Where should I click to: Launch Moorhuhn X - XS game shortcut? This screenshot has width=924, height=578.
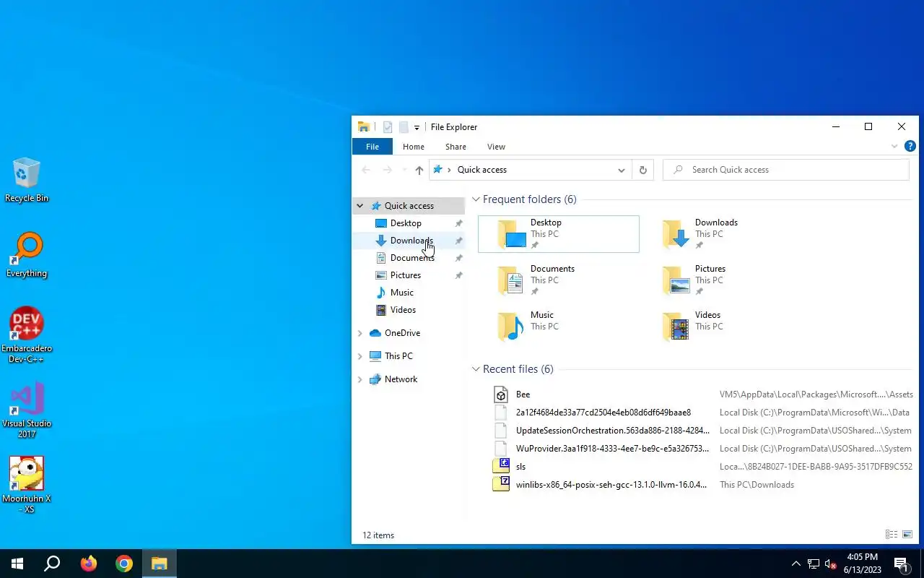[27, 486]
